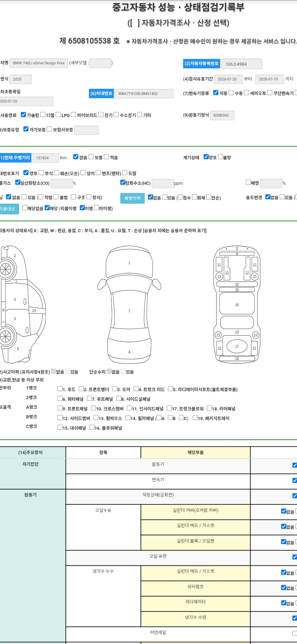Check the 매연 checkbox
297x644 pixels.
click(x=248, y=183)
